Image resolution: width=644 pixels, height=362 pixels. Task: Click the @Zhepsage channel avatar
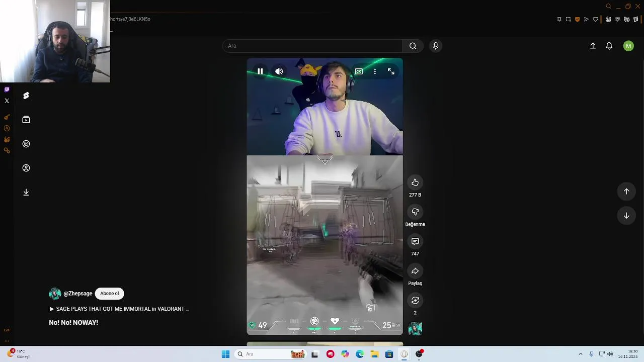(x=55, y=294)
